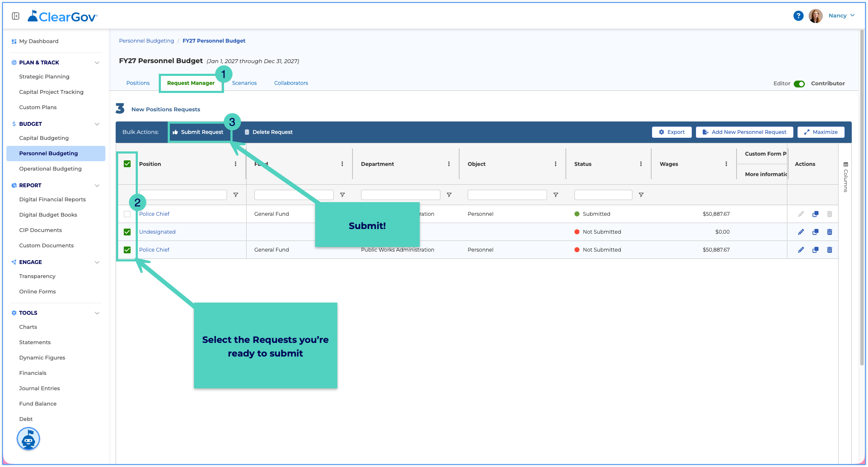Click Add New Personnel Request button

coord(744,132)
